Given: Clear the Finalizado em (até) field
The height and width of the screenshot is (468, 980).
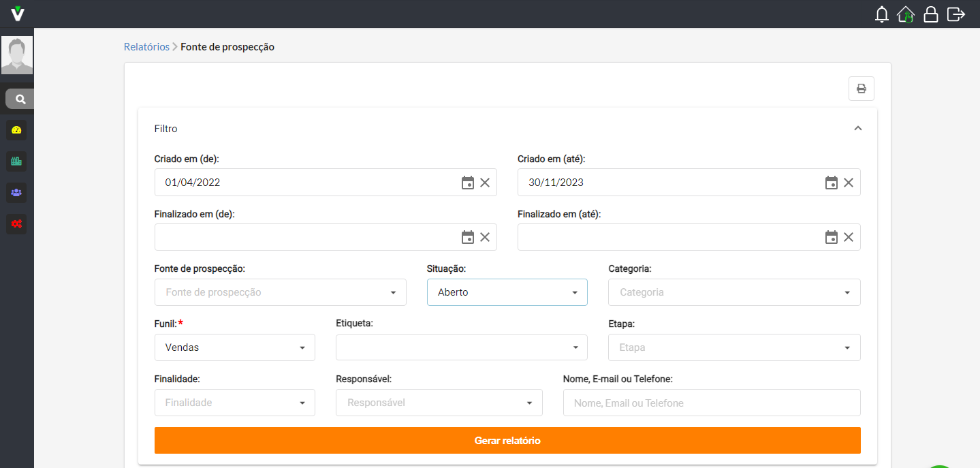Looking at the screenshot, I should 849,237.
